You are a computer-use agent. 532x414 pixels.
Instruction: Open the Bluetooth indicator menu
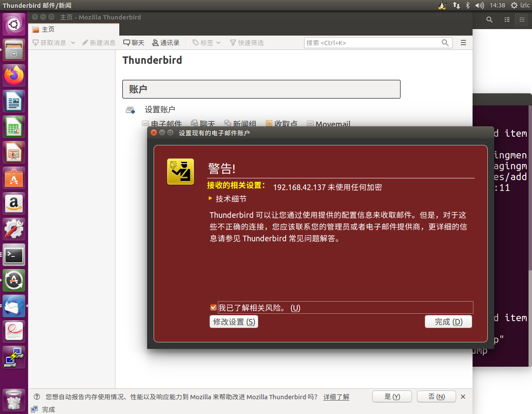(x=468, y=5)
